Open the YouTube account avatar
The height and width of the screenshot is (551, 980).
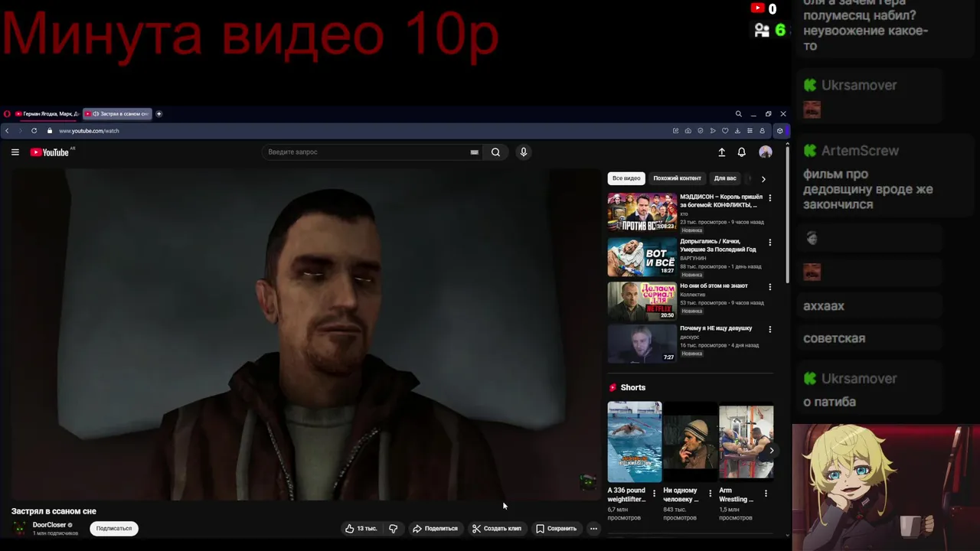pyautogui.click(x=765, y=152)
